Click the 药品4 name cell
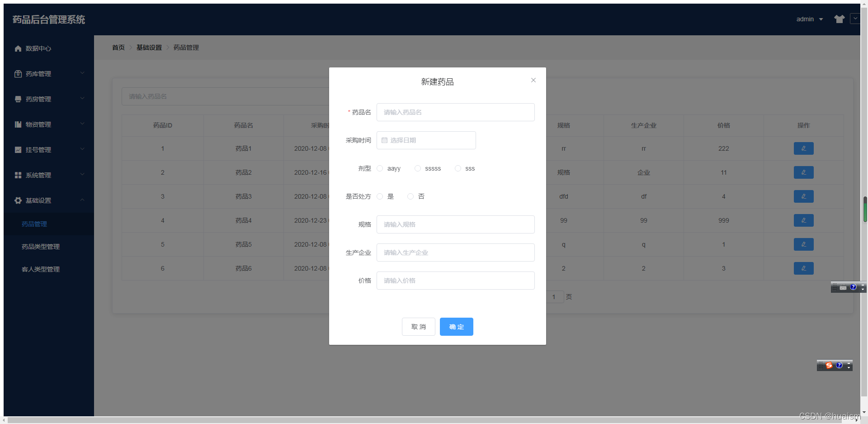Viewport: 868px width, 424px height. (x=243, y=220)
